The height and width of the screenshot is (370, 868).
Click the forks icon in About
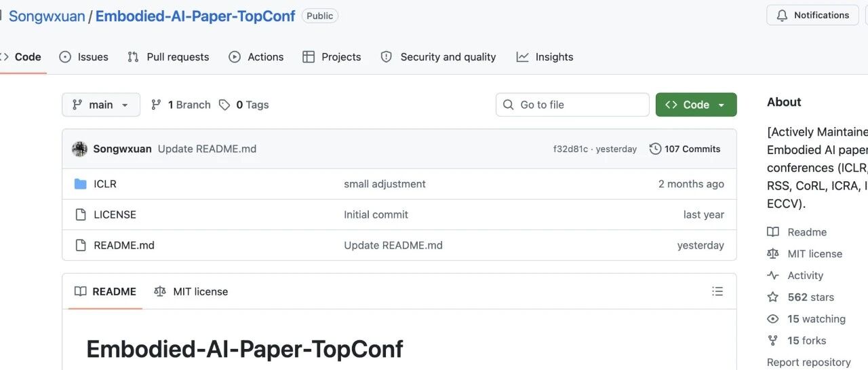(x=773, y=341)
